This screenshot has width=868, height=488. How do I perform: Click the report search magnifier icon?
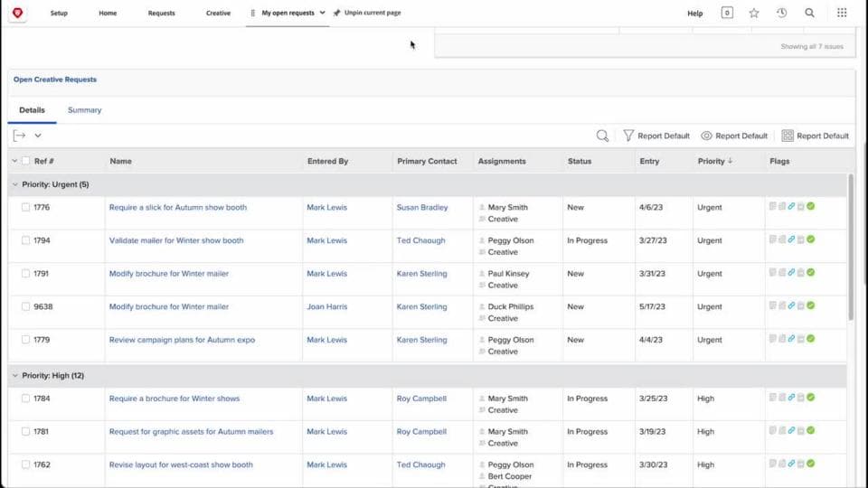602,136
